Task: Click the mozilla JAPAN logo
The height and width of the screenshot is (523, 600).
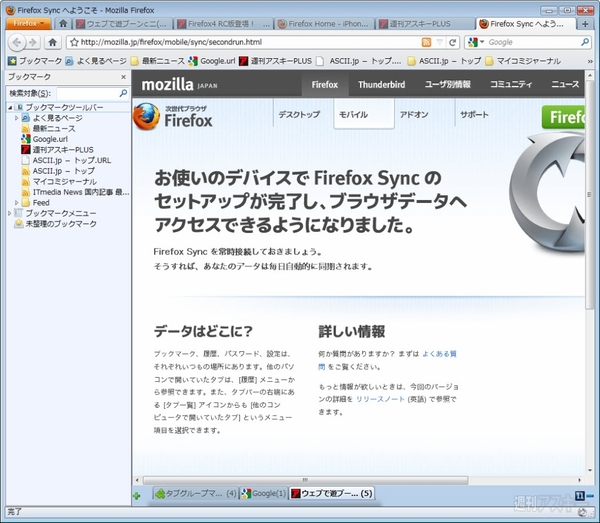Action: tap(179, 85)
